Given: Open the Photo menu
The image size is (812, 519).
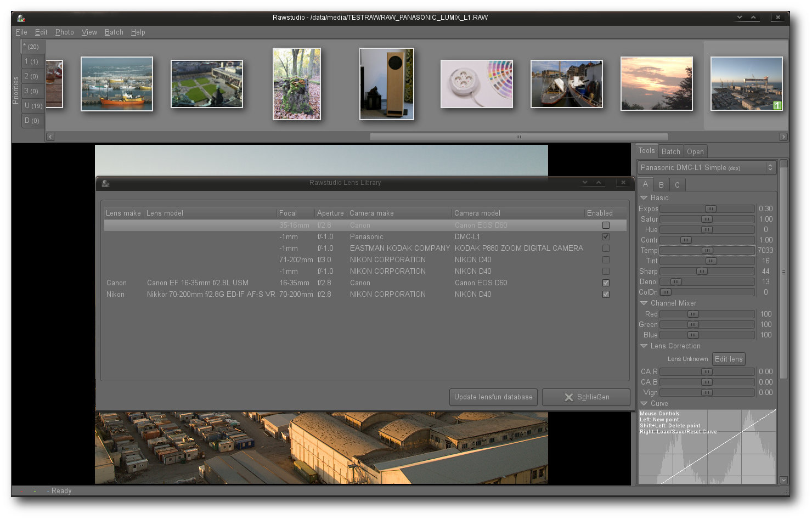Looking at the screenshot, I should 64,32.
